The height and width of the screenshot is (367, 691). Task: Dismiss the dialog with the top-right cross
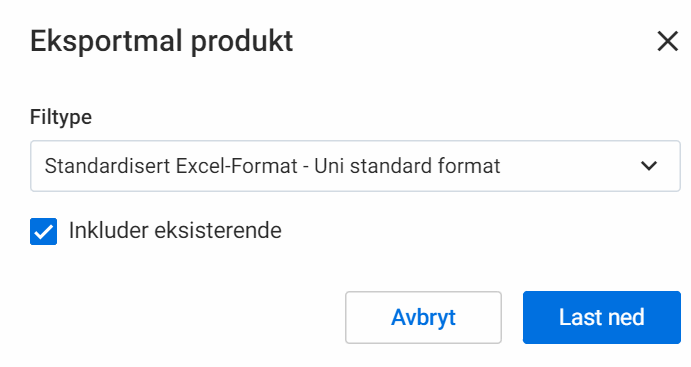pyautogui.click(x=667, y=41)
